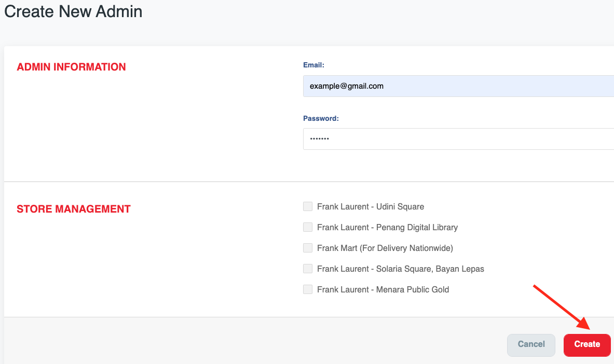Click the STORE MANAGEMENT section heading
The height and width of the screenshot is (364, 614).
click(x=74, y=209)
